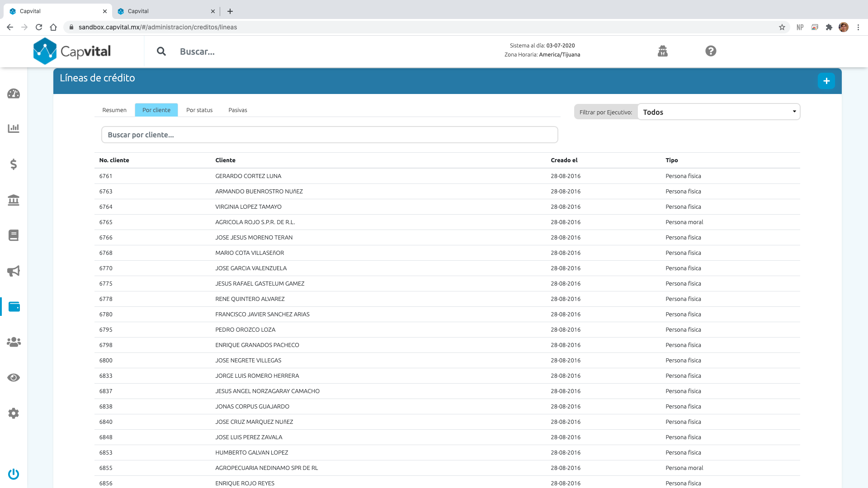Image resolution: width=868 pixels, height=488 pixels.
Task: Open the book ledger sidebar icon
Action: coord(14,235)
